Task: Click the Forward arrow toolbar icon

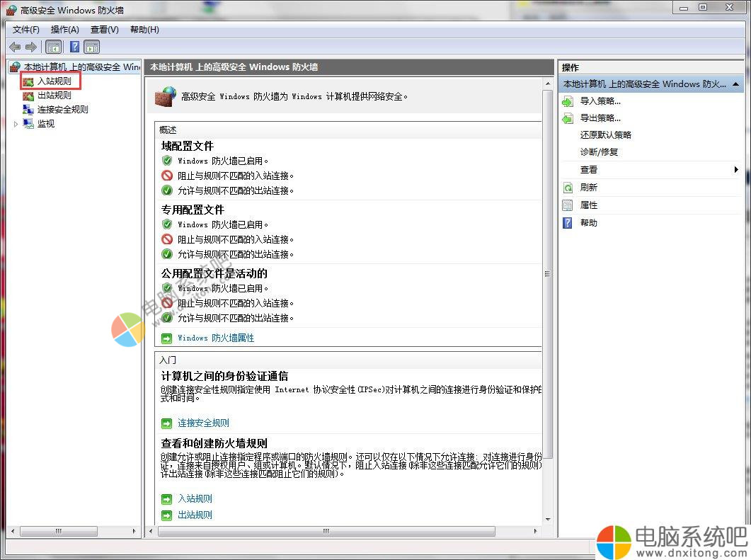Action: pyautogui.click(x=31, y=47)
